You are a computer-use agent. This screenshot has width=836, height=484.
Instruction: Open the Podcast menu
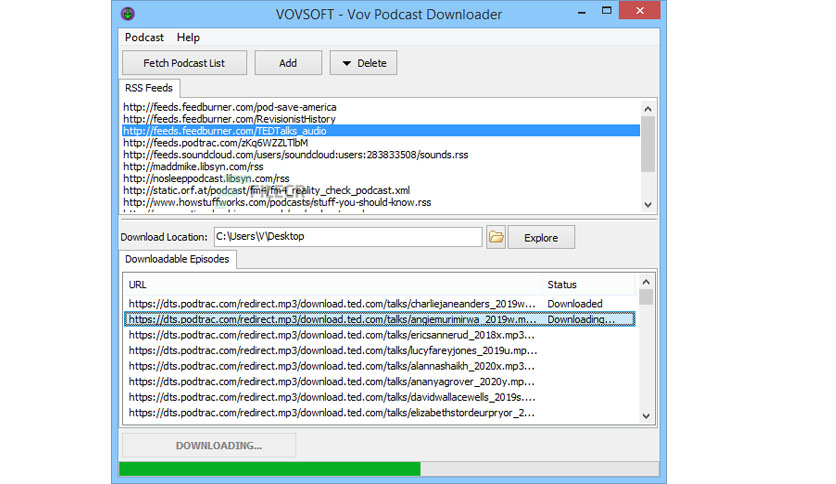(x=144, y=37)
